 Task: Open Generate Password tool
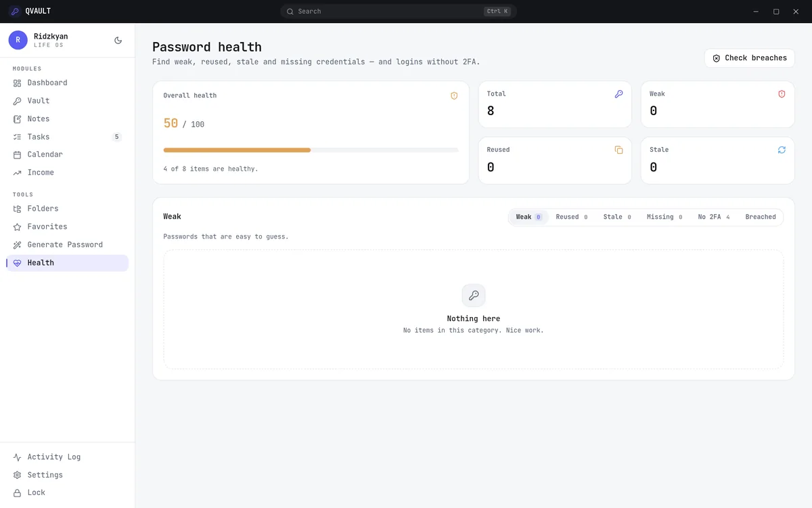click(x=68, y=245)
